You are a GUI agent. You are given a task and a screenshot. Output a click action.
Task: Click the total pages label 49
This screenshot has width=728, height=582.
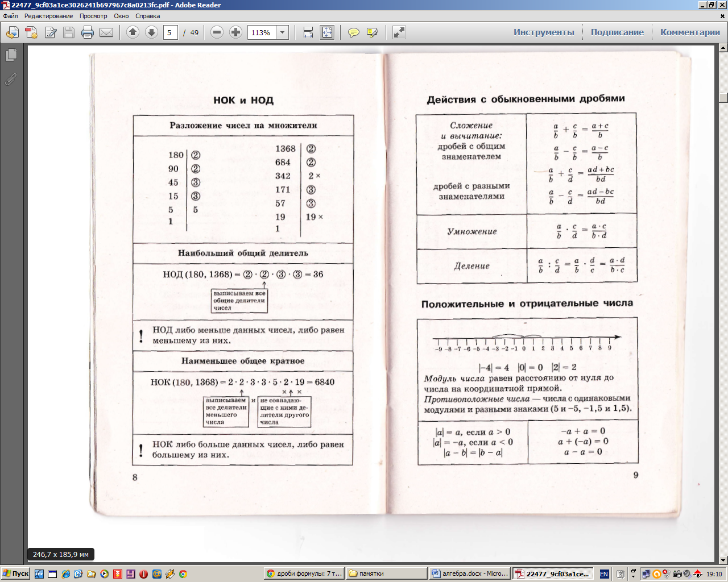click(x=195, y=32)
